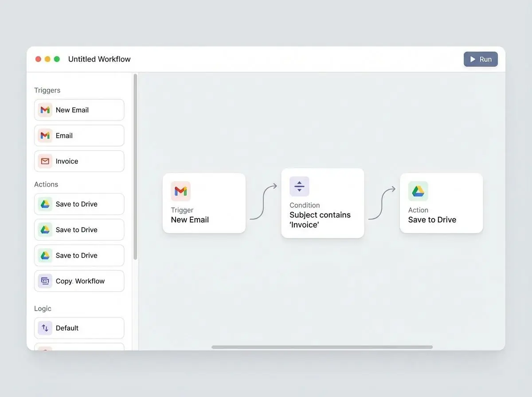Choose the Copy Workflow action
Screen dimensions: 532x397
[x=79, y=281]
